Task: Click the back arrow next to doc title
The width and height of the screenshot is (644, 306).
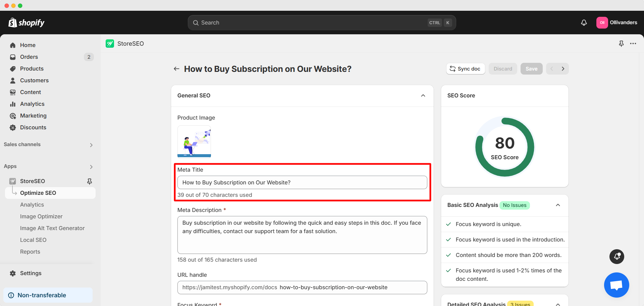Action: (x=176, y=69)
